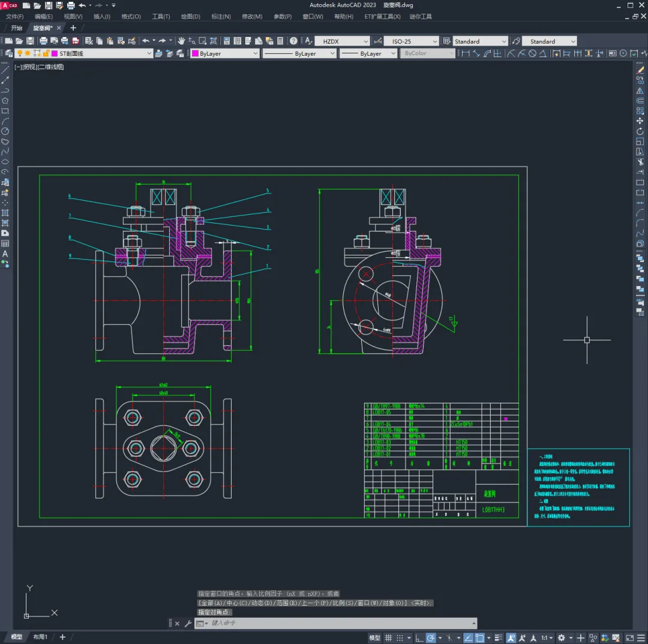Screen dimensions: 648x644
Task: Open the 标注(N) menu
Action: (x=221, y=17)
